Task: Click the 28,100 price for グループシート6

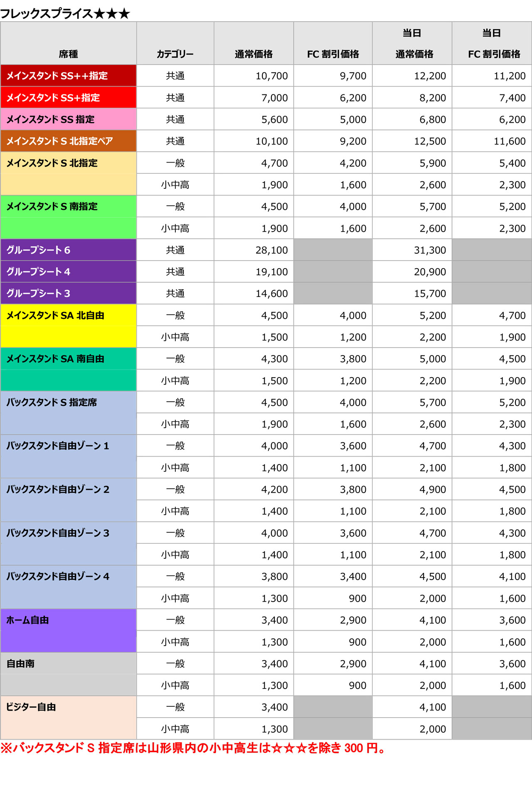Action: (x=271, y=250)
